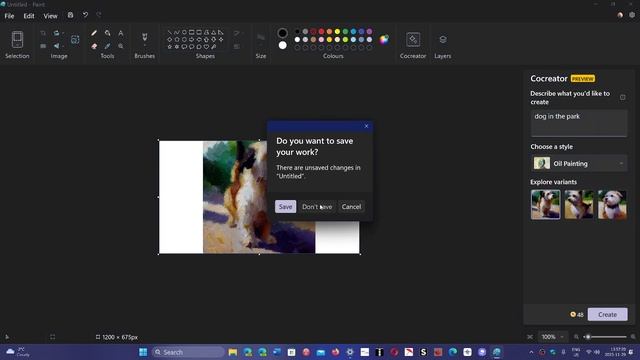Click the copy icon beside the Cocreator description
The width and height of the screenshot is (640, 360).
pyautogui.click(x=622, y=97)
